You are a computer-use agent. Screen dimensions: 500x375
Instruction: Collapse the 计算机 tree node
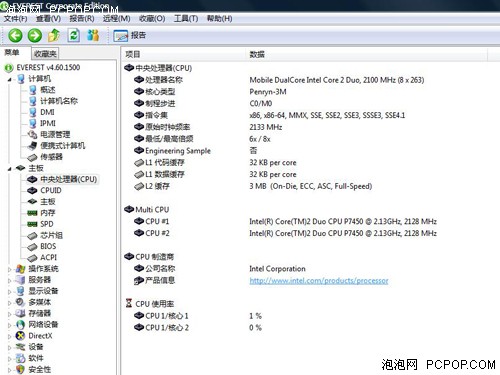pyautogui.click(x=10, y=79)
